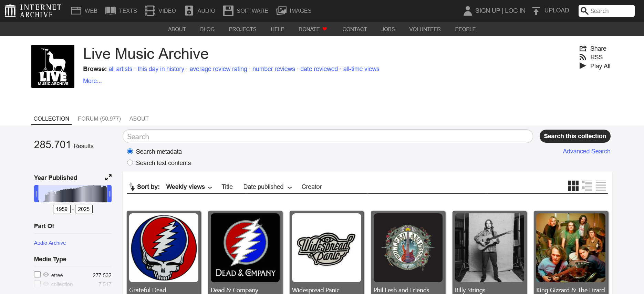Open the Phil Lesh and Friends thumbnail
Image resolution: width=644 pixels, height=294 pixels.
[x=408, y=248]
